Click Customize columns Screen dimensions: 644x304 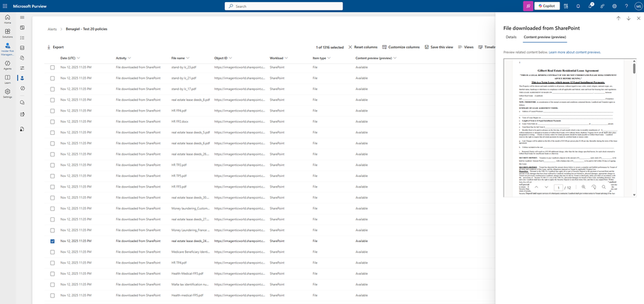(x=401, y=48)
